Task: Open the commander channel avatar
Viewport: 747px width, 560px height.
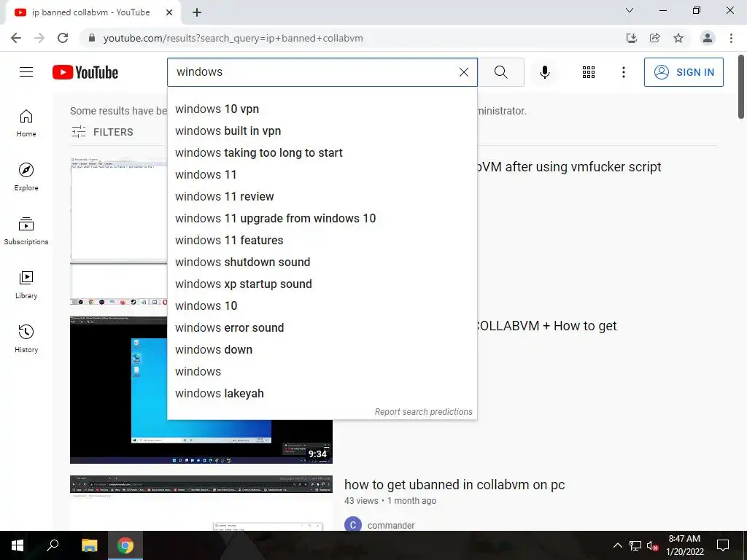Action: [352, 525]
